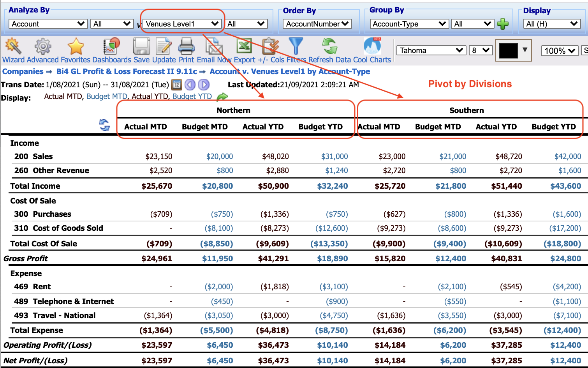The height and width of the screenshot is (368, 588).
Task: Click Actual YTD in Display list
Action: click(x=150, y=96)
